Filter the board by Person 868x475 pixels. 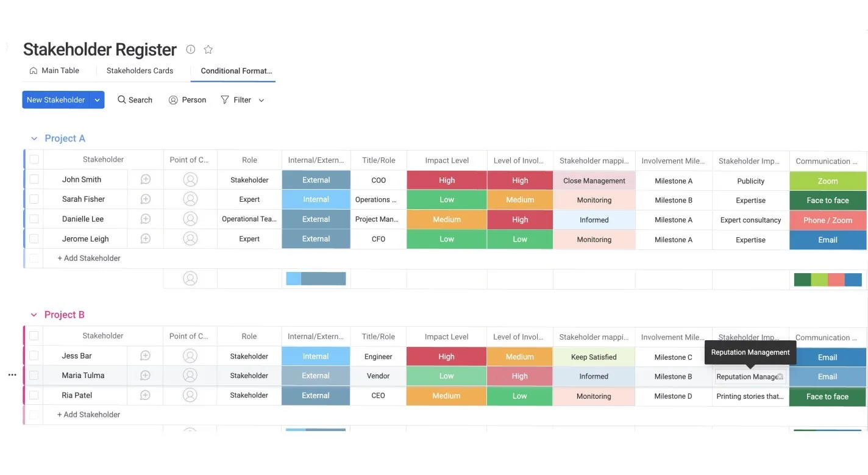click(187, 100)
